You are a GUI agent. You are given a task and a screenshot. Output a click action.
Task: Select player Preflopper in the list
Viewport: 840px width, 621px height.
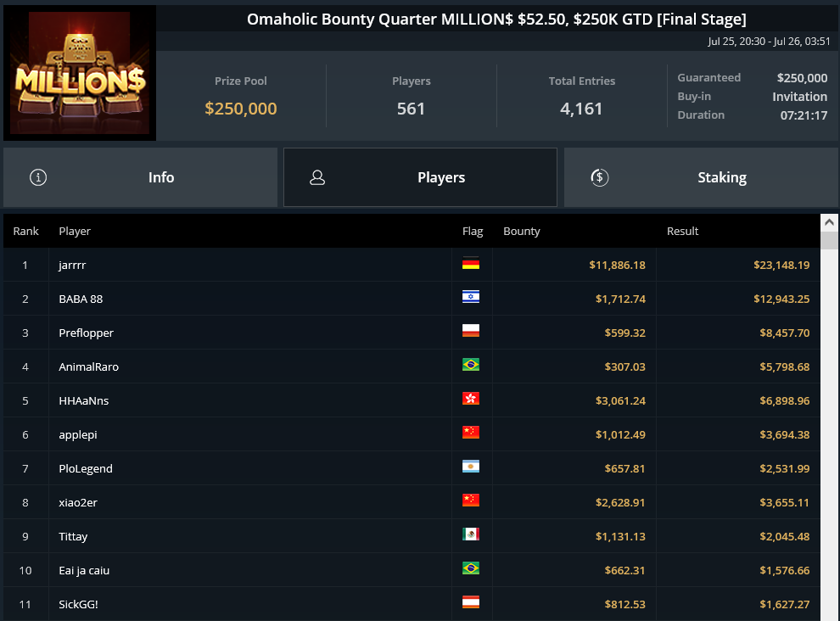click(x=412, y=333)
